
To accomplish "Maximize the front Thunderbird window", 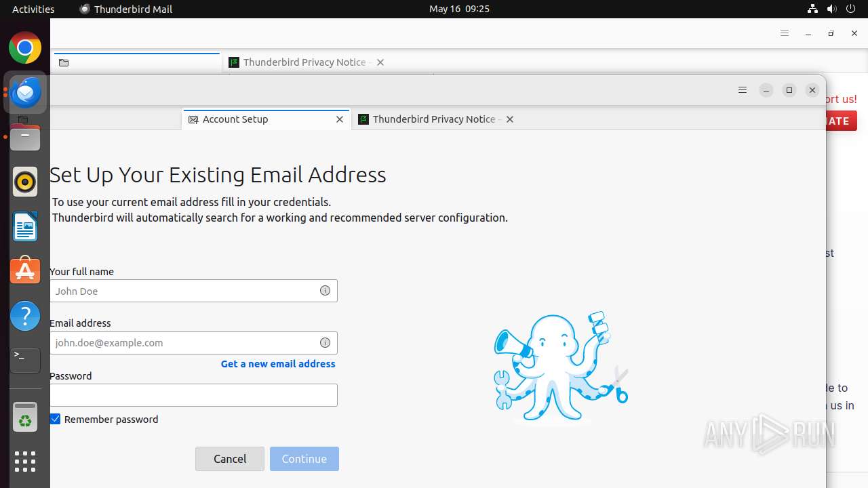I will tap(789, 90).
